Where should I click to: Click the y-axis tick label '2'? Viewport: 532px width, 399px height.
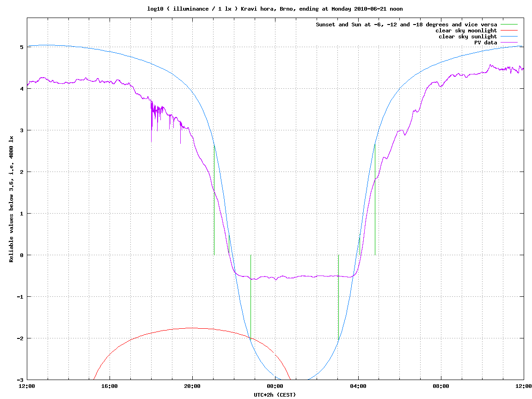point(22,172)
